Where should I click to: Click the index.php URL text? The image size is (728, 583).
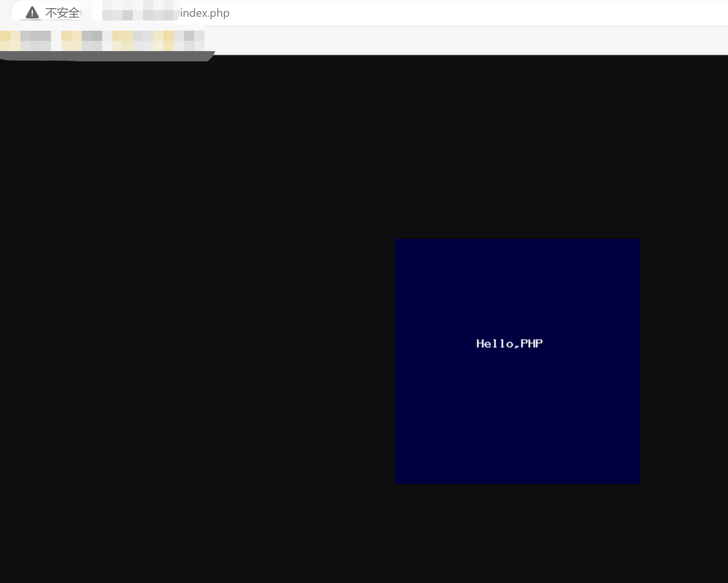point(205,13)
